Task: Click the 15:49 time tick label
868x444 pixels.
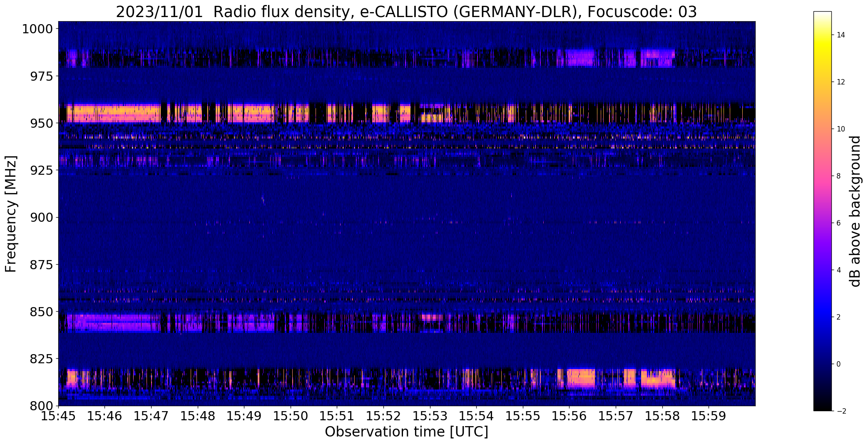Action: tap(244, 416)
